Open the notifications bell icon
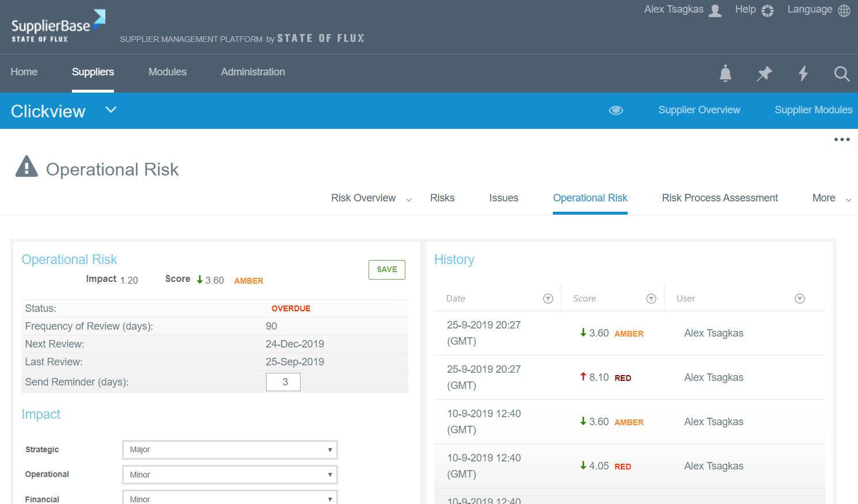Image resolution: width=858 pixels, height=504 pixels. point(726,74)
